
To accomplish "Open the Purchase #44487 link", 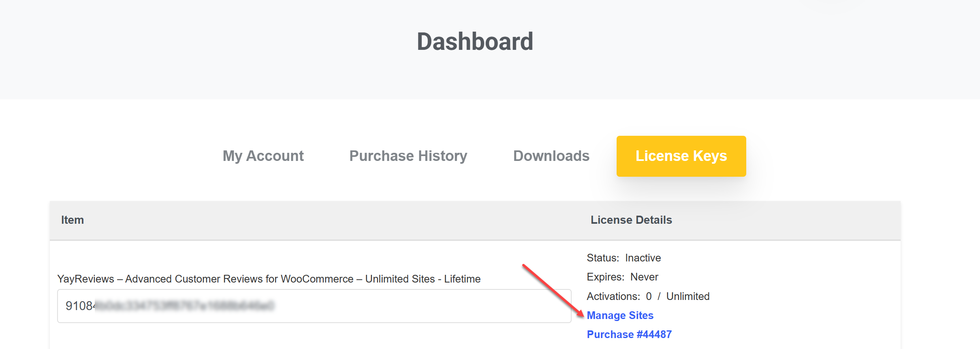I will coord(629,334).
